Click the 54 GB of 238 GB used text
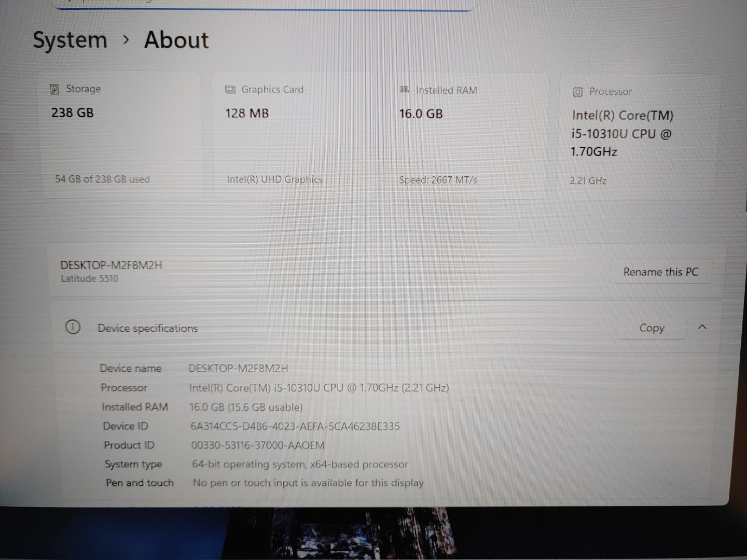This screenshot has height=560, width=747. point(102,179)
